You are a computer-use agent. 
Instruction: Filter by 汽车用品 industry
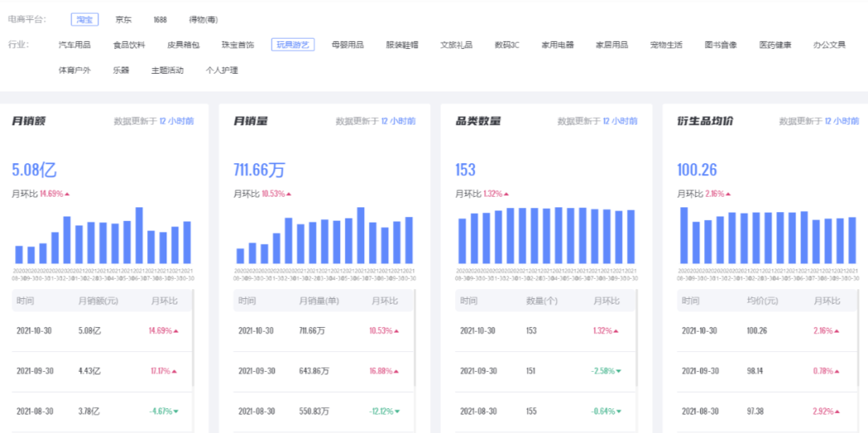(74, 45)
